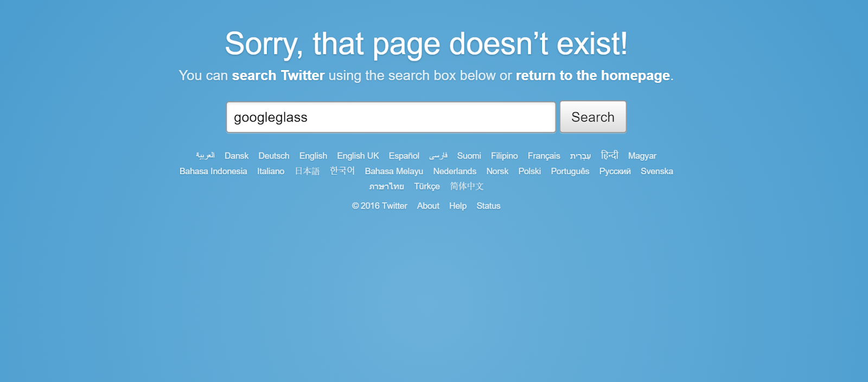Focus the googleglass search input field
Image resolution: width=868 pixels, height=382 pixels.
[x=391, y=117]
